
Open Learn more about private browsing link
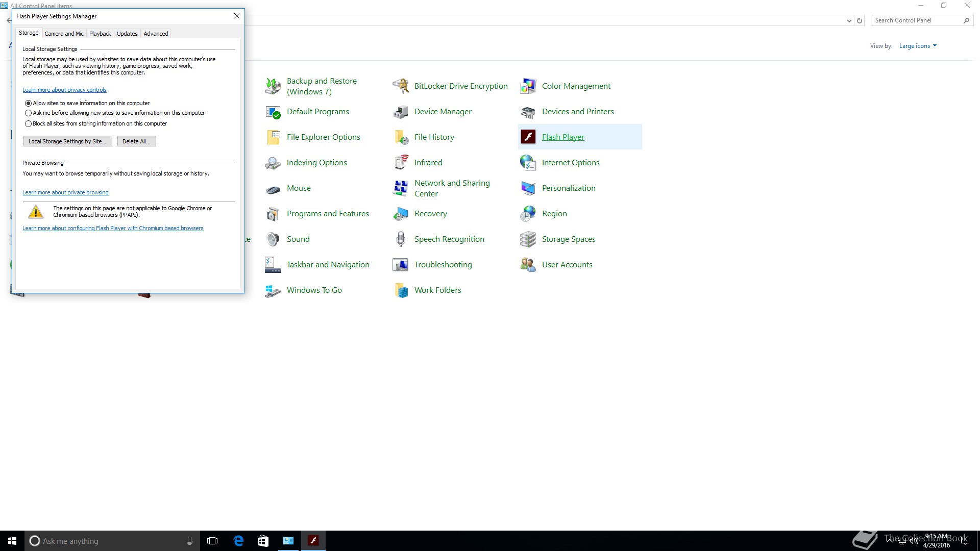(x=65, y=193)
